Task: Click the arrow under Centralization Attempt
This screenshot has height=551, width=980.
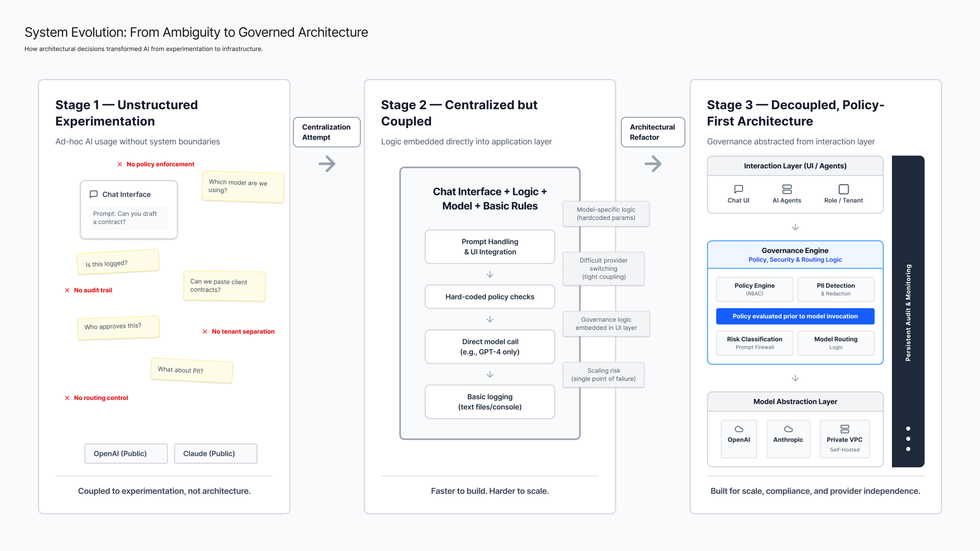Action: tap(327, 164)
